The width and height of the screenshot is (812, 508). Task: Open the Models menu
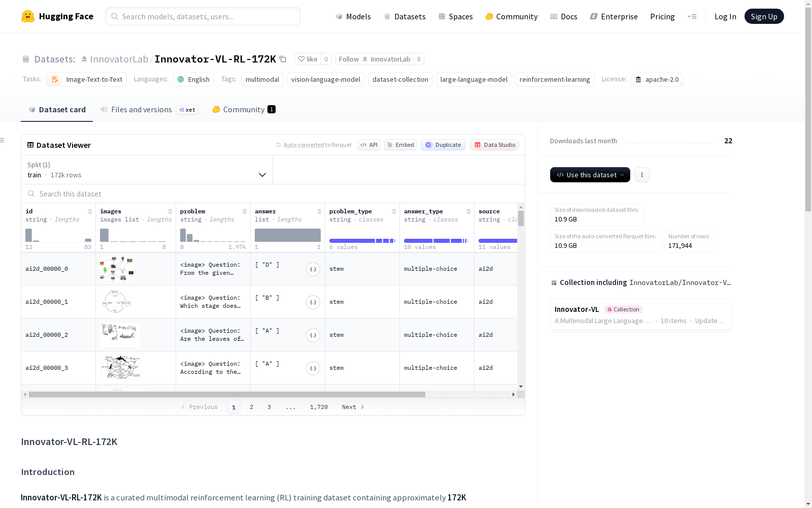[353, 16]
